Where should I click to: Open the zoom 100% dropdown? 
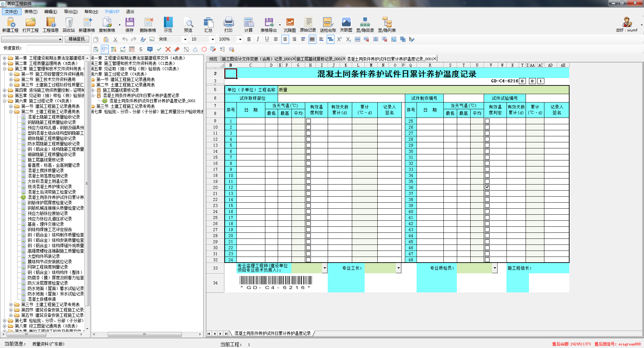click(x=240, y=39)
